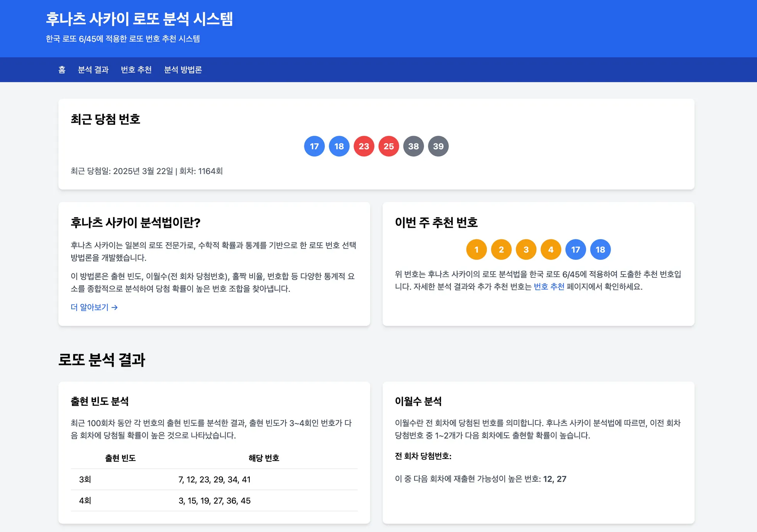Click the red winning ball 25
Viewport: 757px width, 532px height.
[x=388, y=146]
